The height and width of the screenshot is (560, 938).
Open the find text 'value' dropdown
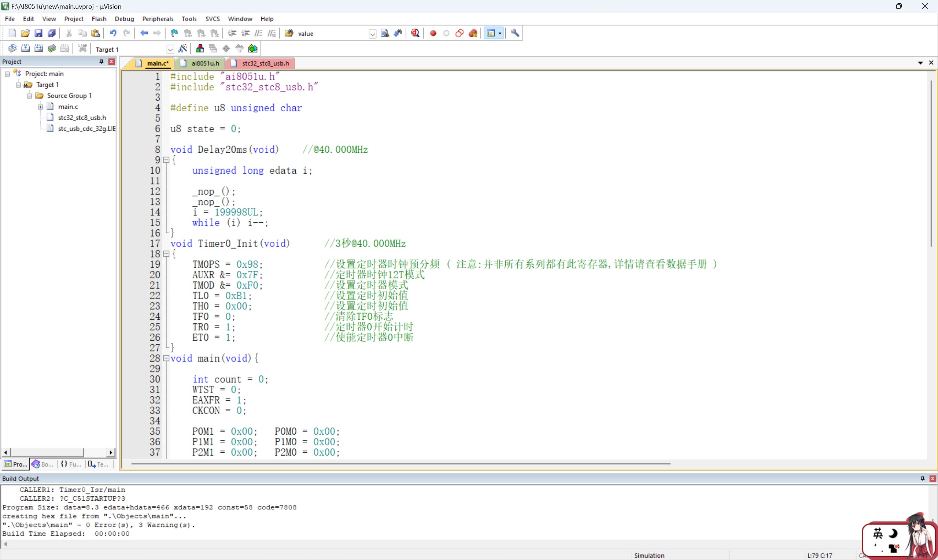[x=373, y=34]
